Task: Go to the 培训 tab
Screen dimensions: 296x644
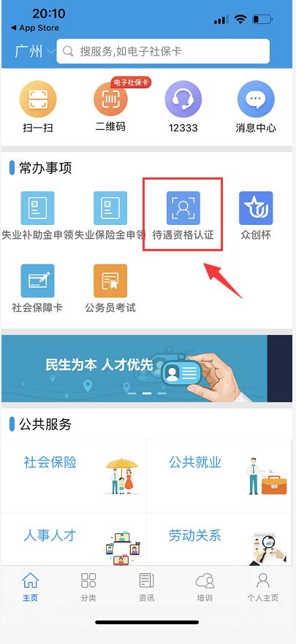Action: pos(205,587)
